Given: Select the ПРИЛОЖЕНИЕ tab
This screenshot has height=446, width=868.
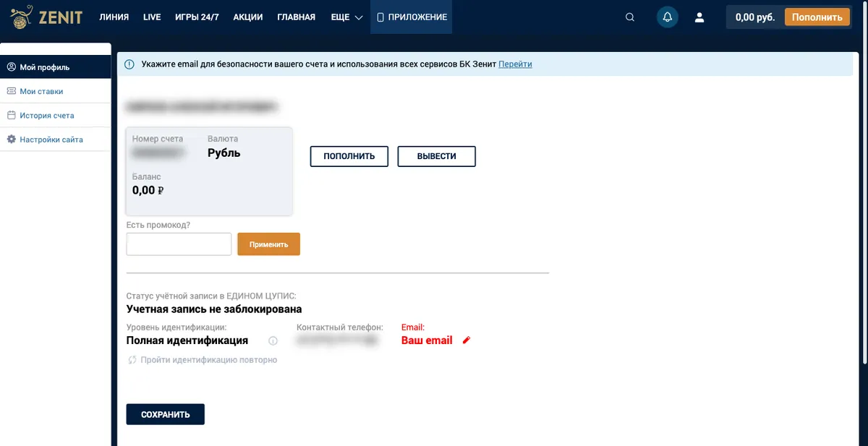Looking at the screenshot, I should (411, 17).
